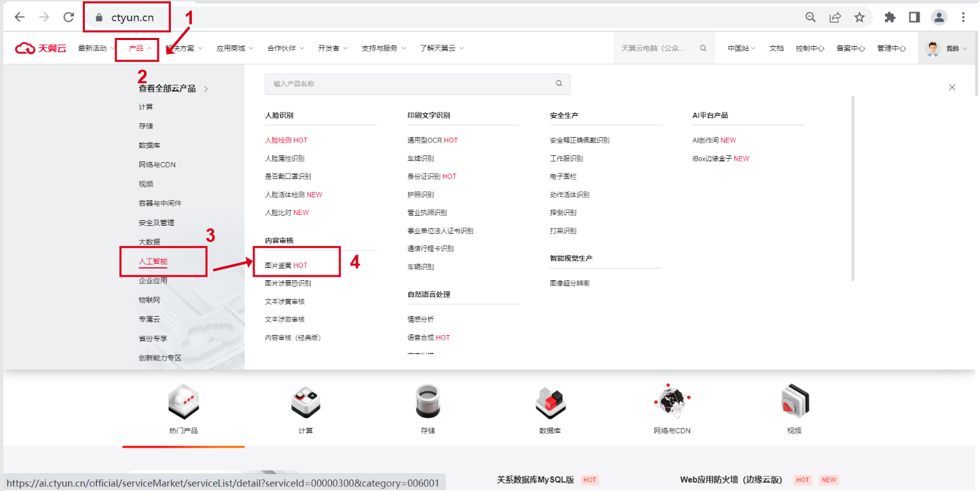The image size is (980, 491).
Task: Expand the 应用商城 menu
Action: tap(235, 48)
